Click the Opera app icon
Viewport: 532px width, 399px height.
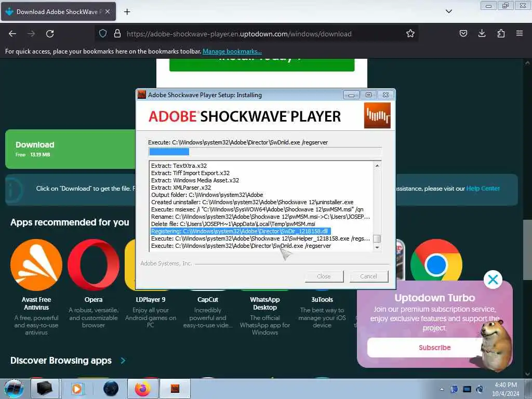coord(94,265)
